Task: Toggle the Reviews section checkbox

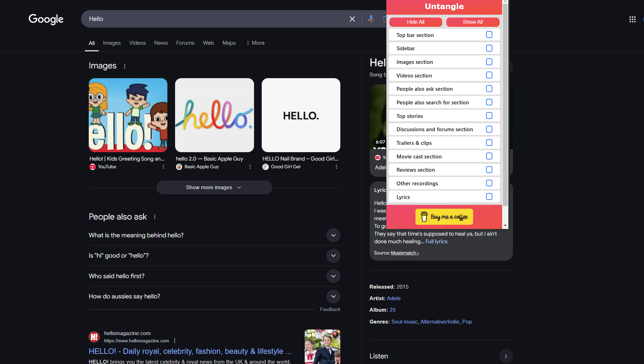Action: tap(489, 170)
